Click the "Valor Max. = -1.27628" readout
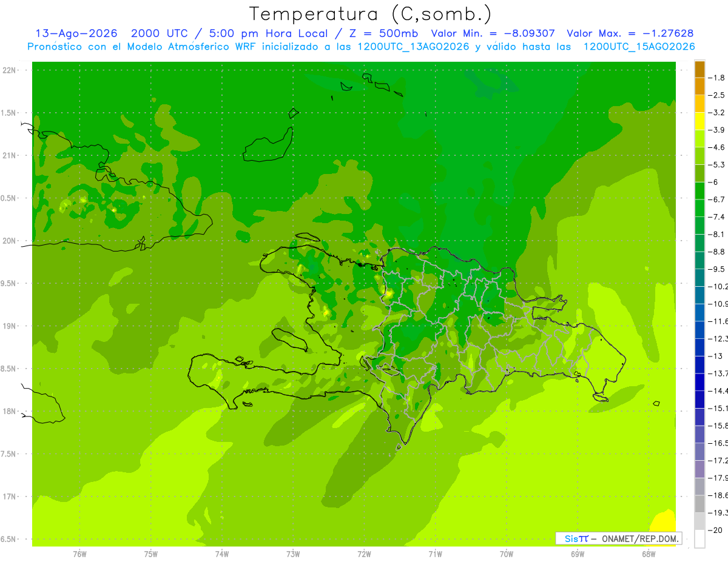Image resolution: width=728 pixels, height=562 pixels. 630,33
